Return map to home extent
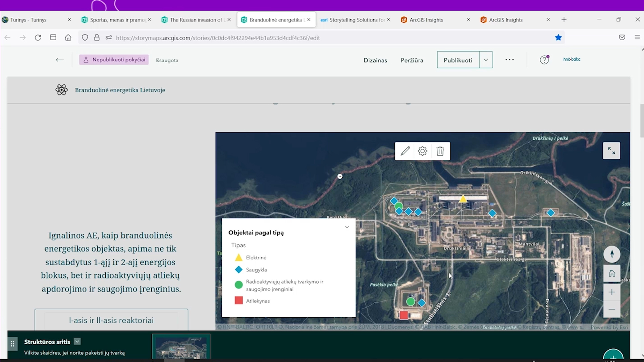 [x=612, y=274]
